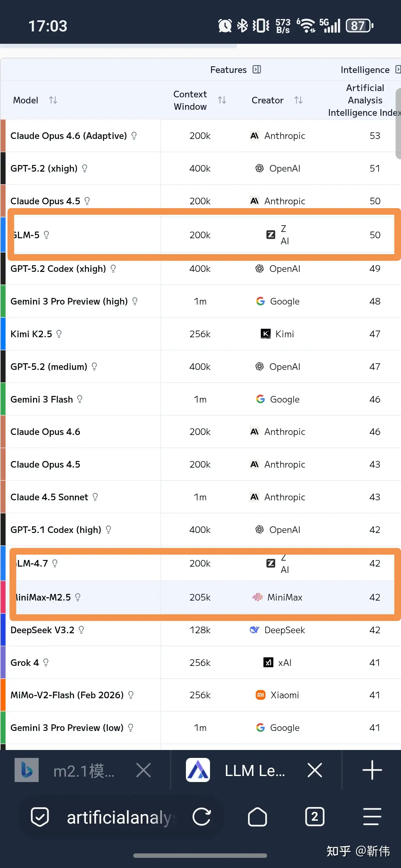Sort the table by Model name

[53, 100]
